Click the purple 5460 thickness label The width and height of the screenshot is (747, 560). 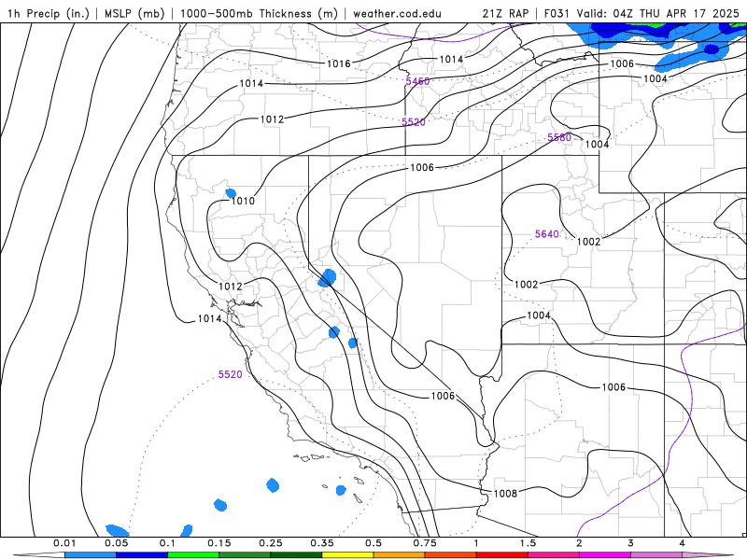coord(417,81)
